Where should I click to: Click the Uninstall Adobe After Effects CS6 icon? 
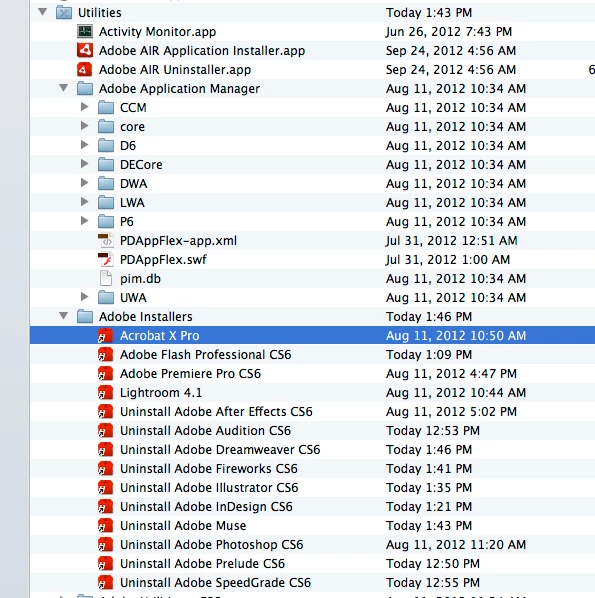pos(106,412)
